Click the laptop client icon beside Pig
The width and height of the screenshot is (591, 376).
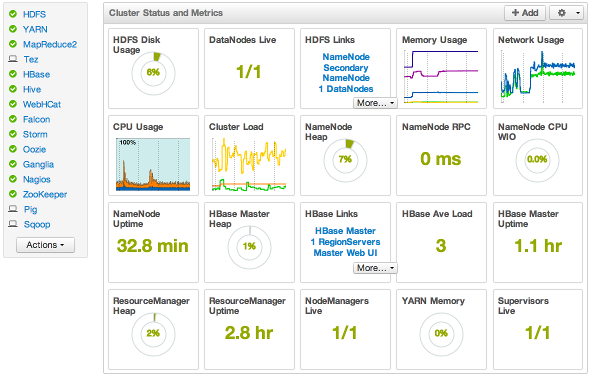(x=13, y=209)
